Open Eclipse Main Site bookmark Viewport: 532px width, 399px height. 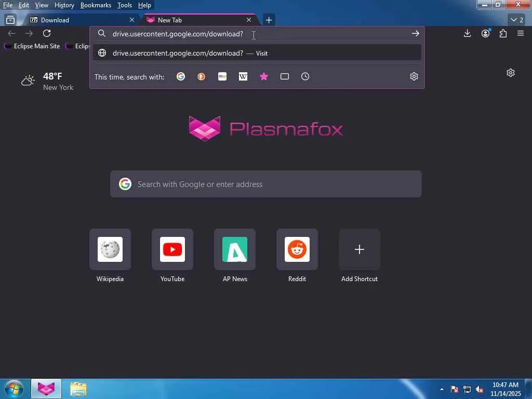[32, 46]
